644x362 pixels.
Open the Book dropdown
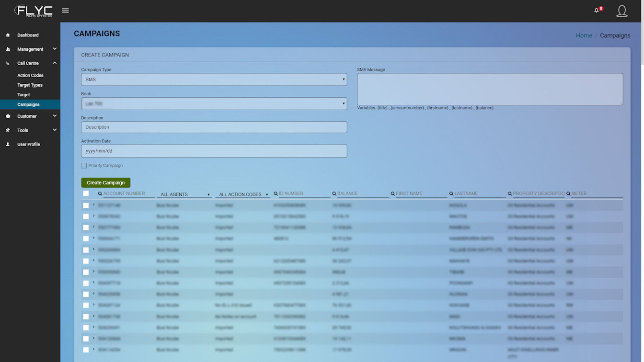pos(214,103)
